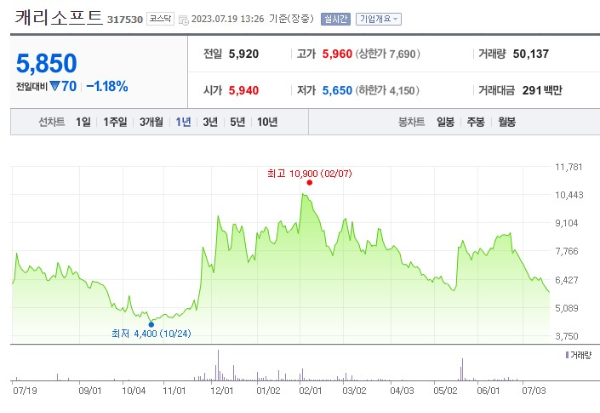Click the 코스닥 market label
The width and height of the screenshot is (600, 413).
pos(160,18)
